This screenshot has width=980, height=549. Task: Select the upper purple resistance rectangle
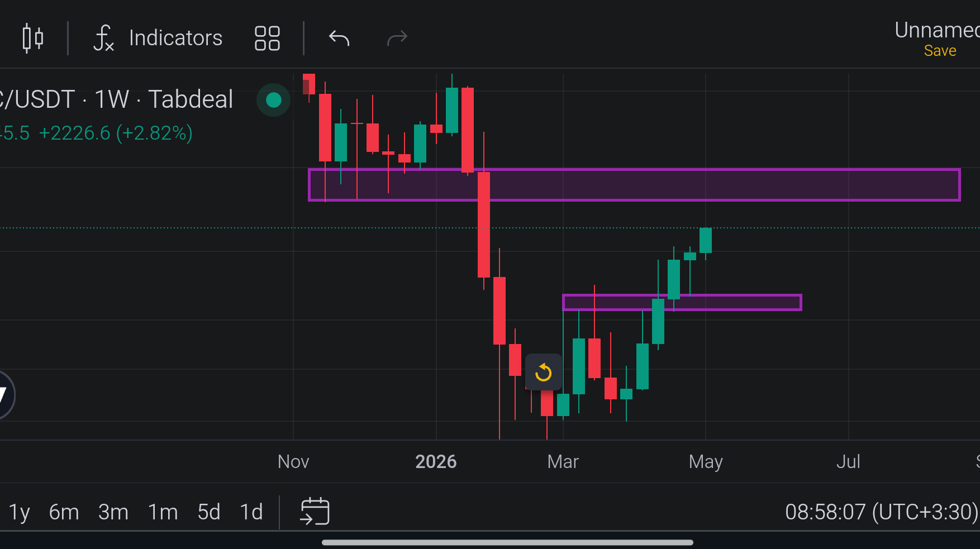coord(634,185)
